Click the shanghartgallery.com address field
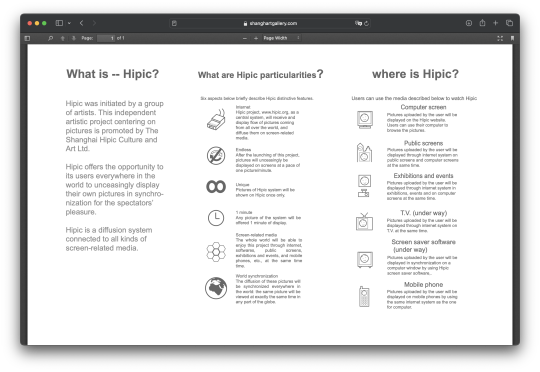 point(270,23)
